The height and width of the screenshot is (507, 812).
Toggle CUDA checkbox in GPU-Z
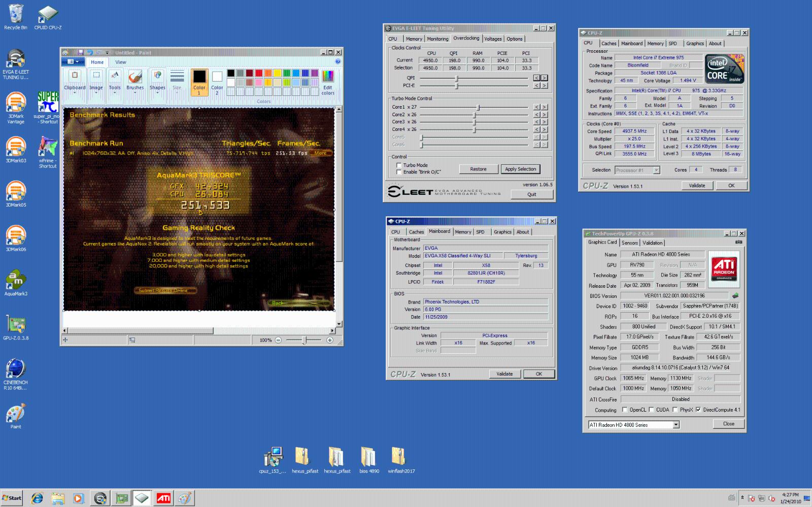pos(652,410)
